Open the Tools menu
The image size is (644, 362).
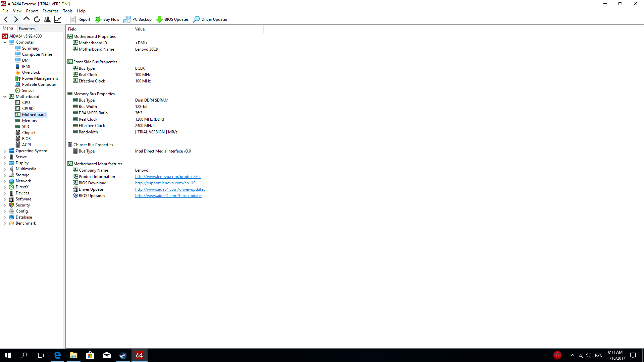coord(68,11)
